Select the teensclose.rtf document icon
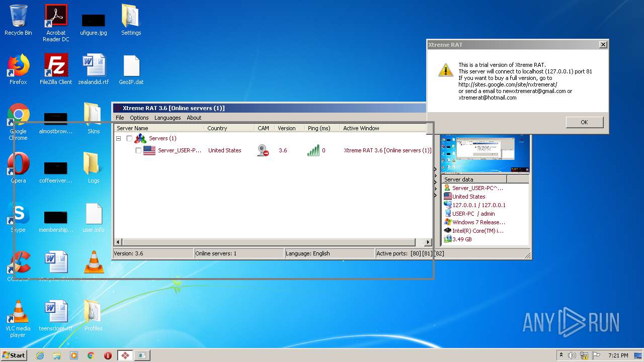 (x=56, y=316)
